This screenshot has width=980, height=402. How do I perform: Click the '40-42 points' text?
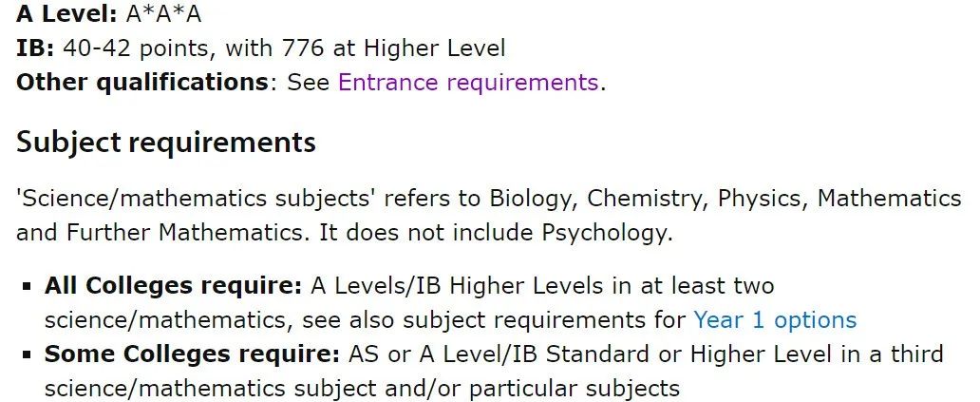pos(136,48)
